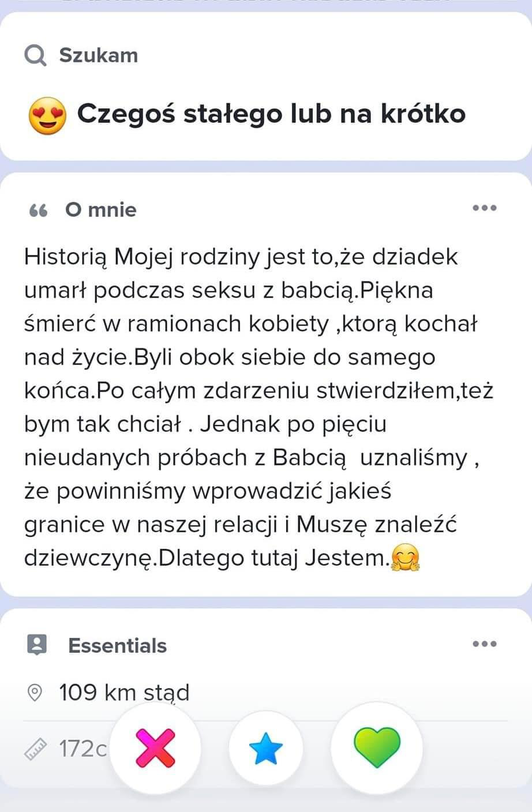Tap the heart-eyes emoji icon
The width and height of the screenshot is (532, 812).
coord(48,115)
